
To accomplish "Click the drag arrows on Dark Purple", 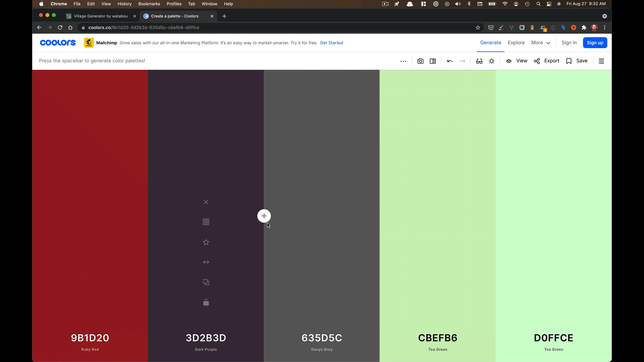I will [x=206, y=262].
